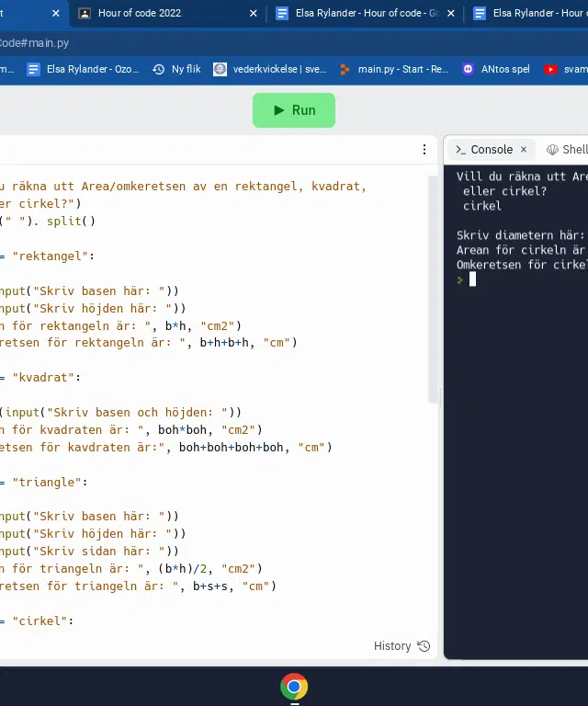Open the ANtos spel bookmark

point(496,69)
